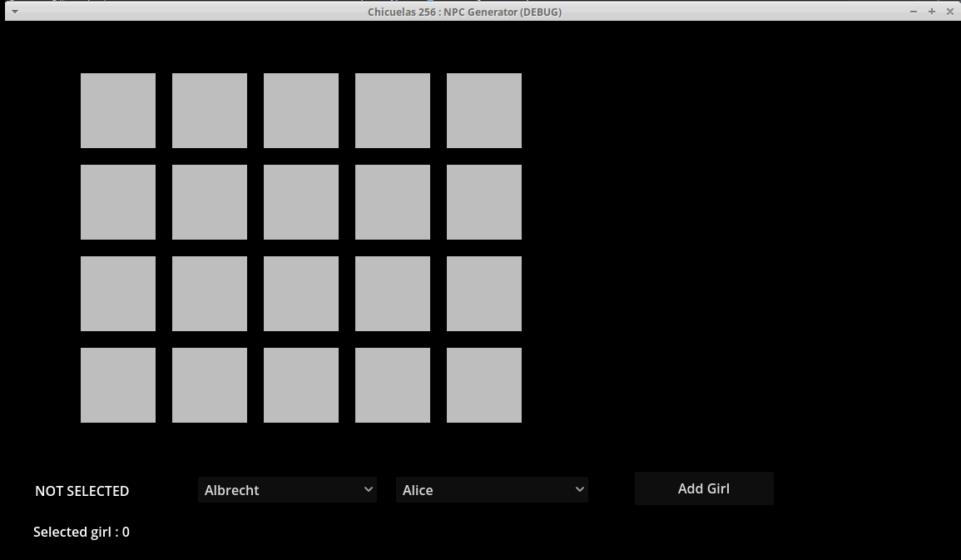Click the Add Girl button

(704, 488)
